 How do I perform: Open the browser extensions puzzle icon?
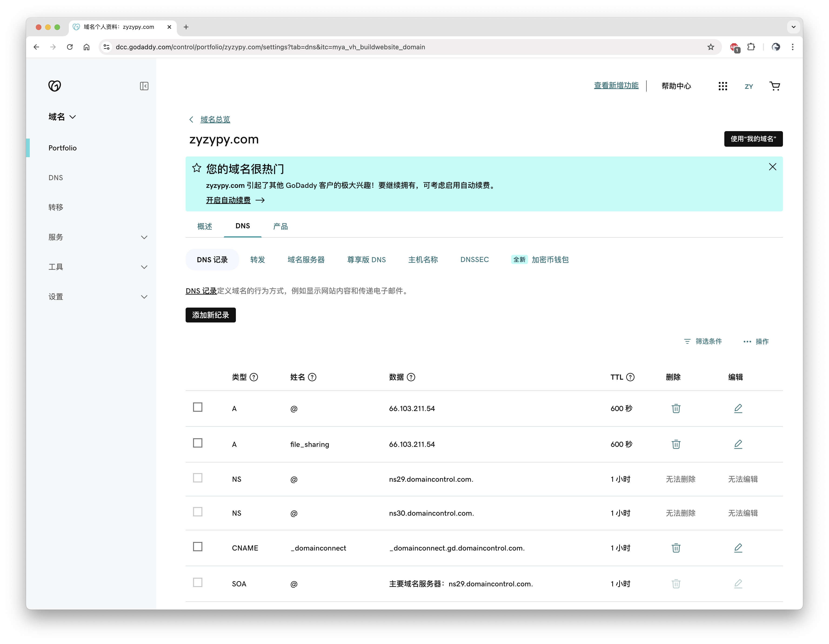click(x=751, y=47)
